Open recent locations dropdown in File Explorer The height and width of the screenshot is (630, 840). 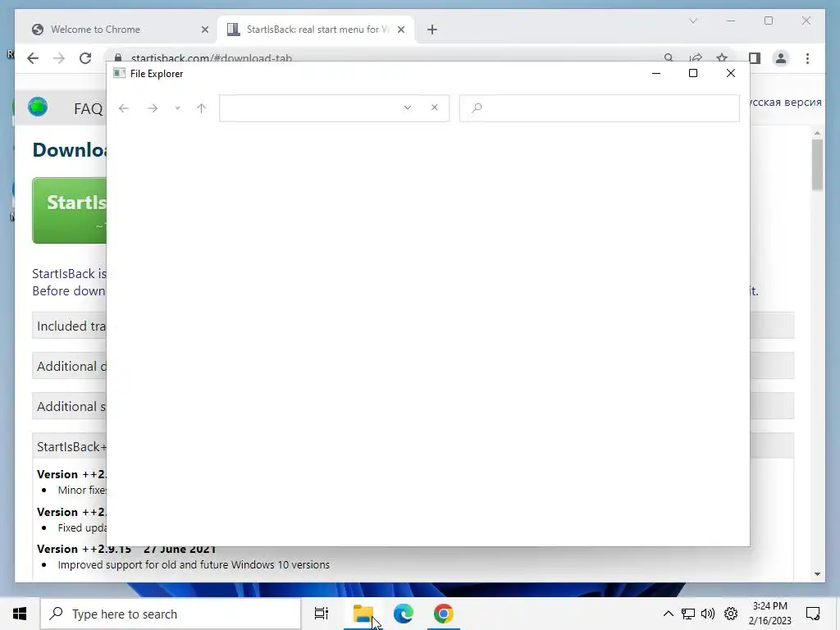pyautogui.click(x=177, y=108)
